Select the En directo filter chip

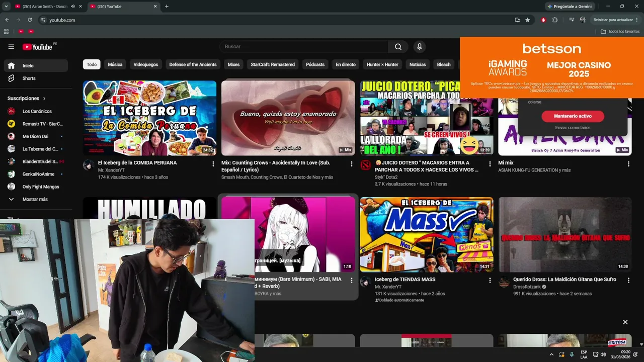tap(346, 64)
